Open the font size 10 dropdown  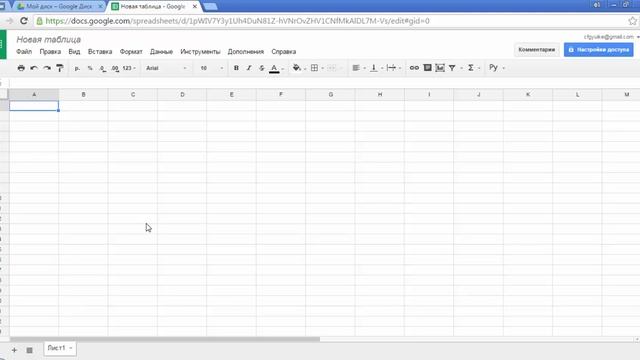211,68
